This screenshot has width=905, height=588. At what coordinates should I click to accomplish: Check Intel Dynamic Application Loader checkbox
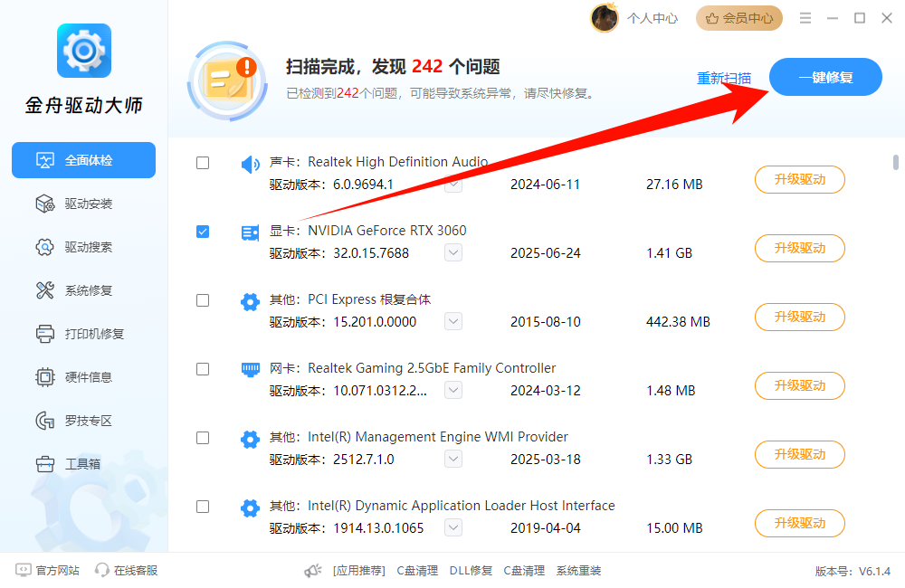203,507
